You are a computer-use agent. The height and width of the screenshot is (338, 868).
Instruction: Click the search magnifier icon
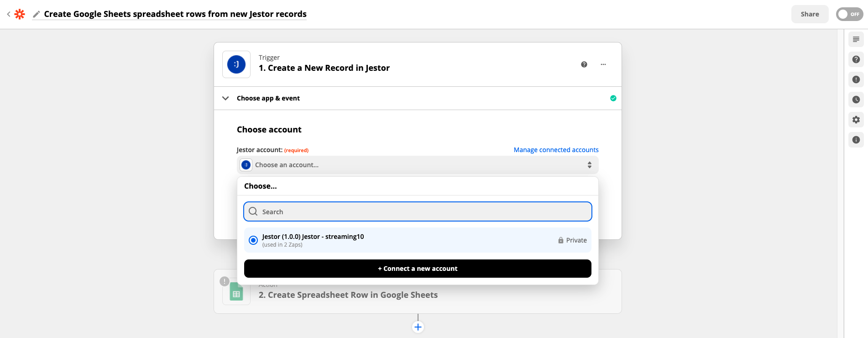tap(253, 211)
